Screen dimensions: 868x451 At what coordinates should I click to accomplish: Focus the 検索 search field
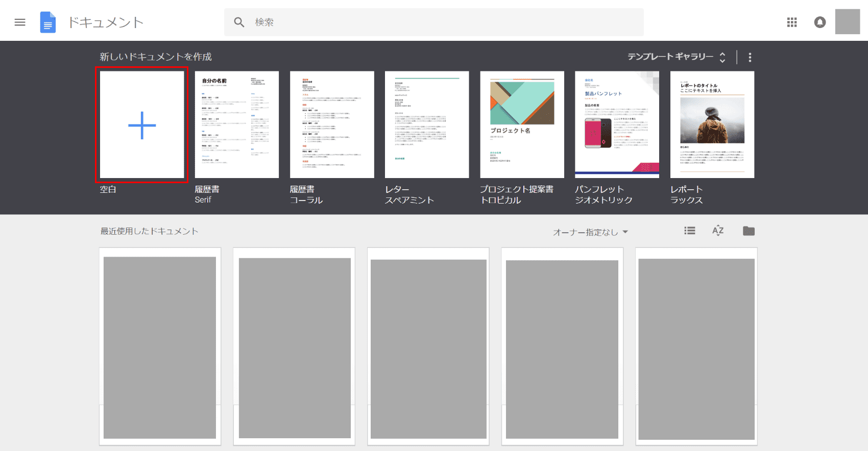click(433, 22)
